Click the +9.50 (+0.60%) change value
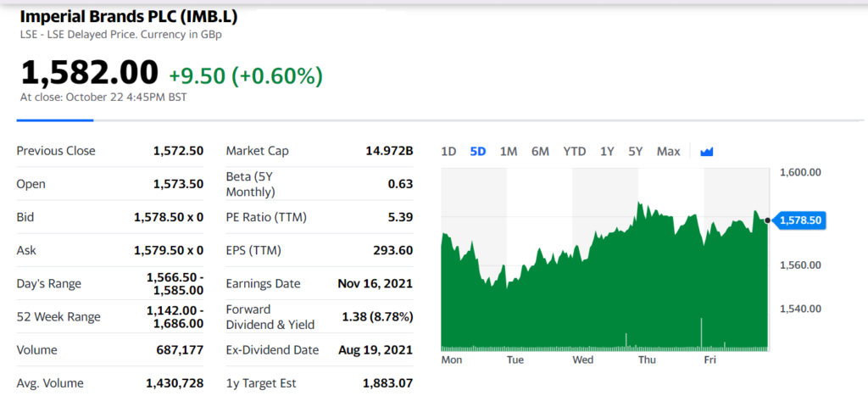The image size is (868, 407). click(x=246, y=75)
